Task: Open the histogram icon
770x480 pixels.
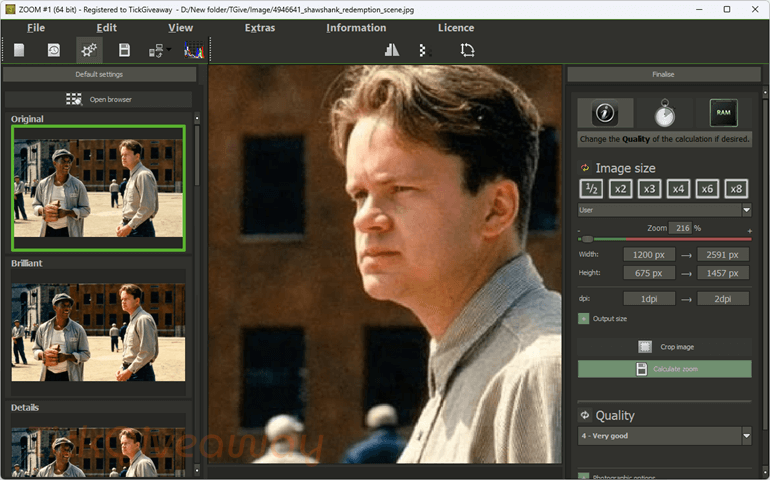Action: point(194,50)
